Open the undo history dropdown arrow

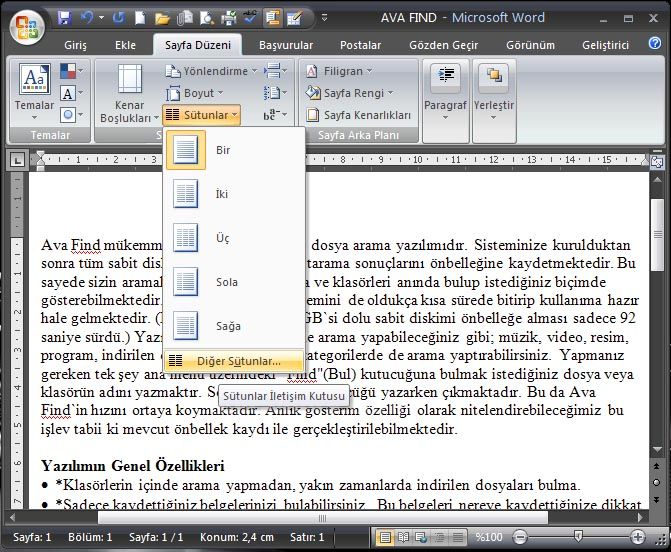pos(101,18)
